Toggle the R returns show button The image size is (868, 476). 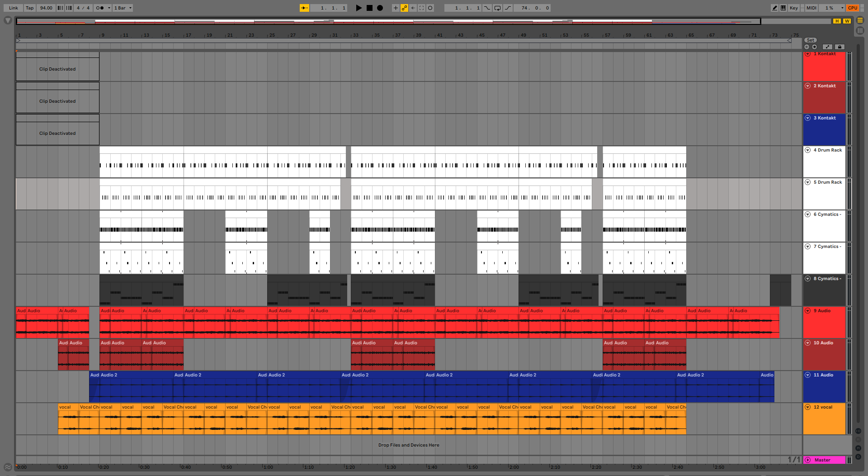coord(858,439)
